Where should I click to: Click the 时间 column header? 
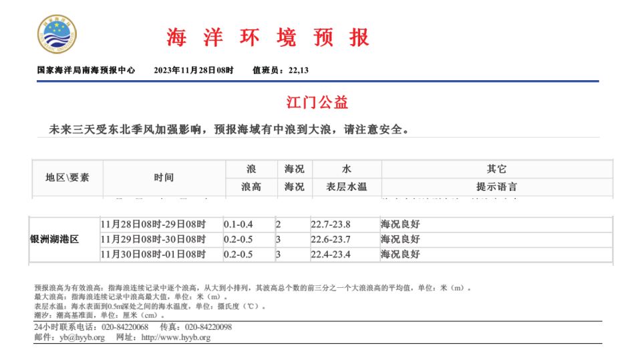click(x=164, y=178)
